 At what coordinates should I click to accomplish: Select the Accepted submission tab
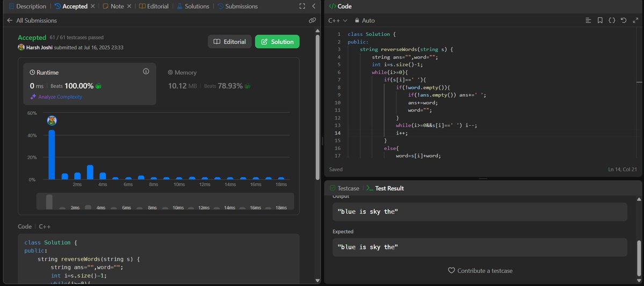(x=71, y=6)
